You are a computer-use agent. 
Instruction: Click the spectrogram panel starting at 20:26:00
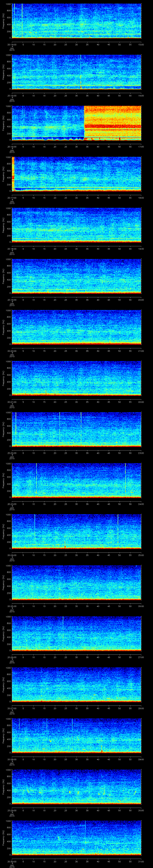tap(77, 633)
